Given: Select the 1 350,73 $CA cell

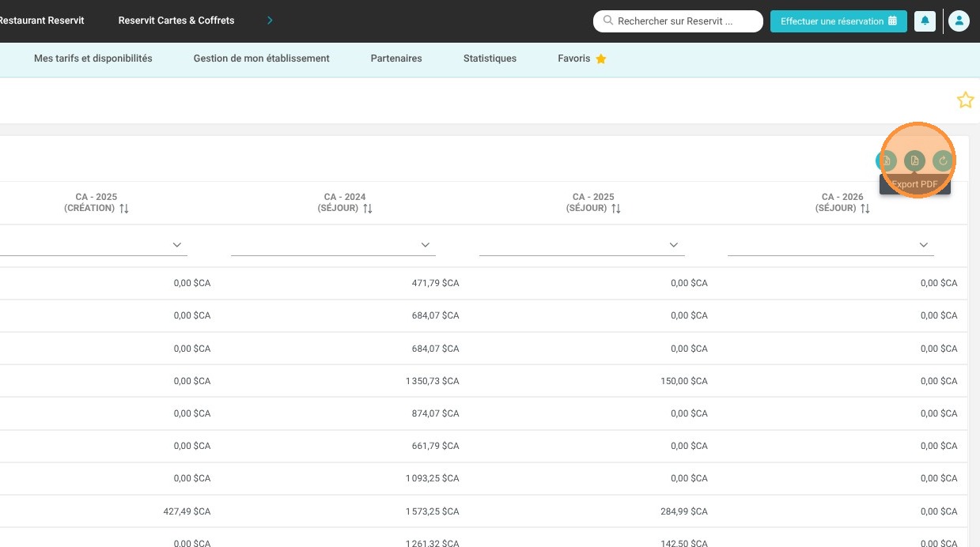Looking at the screenshot, I should 432,381.
